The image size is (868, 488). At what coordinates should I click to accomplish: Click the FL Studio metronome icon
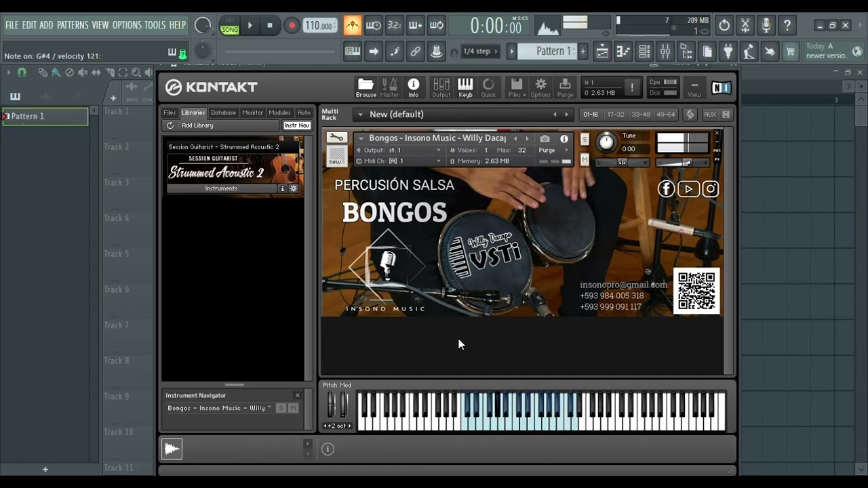coord(352,26)
